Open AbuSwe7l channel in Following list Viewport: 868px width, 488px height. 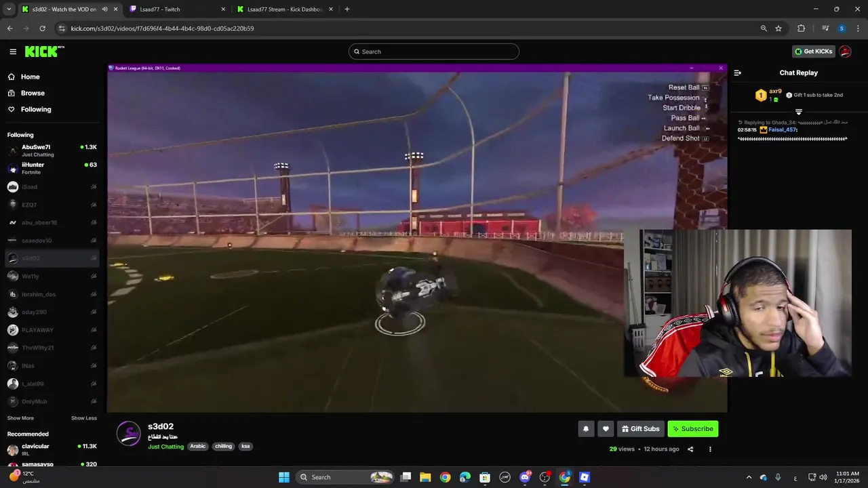(x=52, y=150)
